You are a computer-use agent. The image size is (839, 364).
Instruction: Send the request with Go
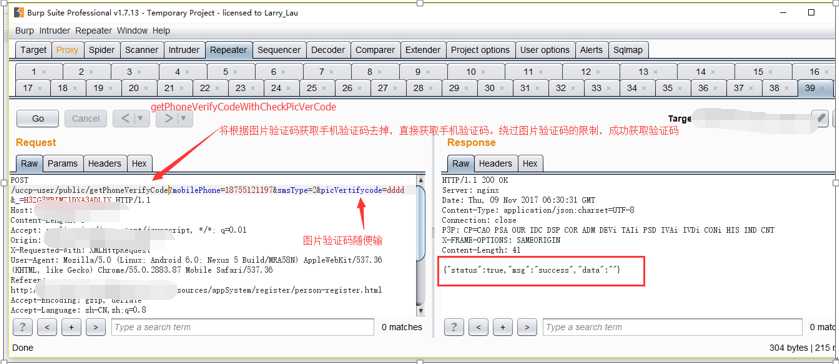point(37,118)
